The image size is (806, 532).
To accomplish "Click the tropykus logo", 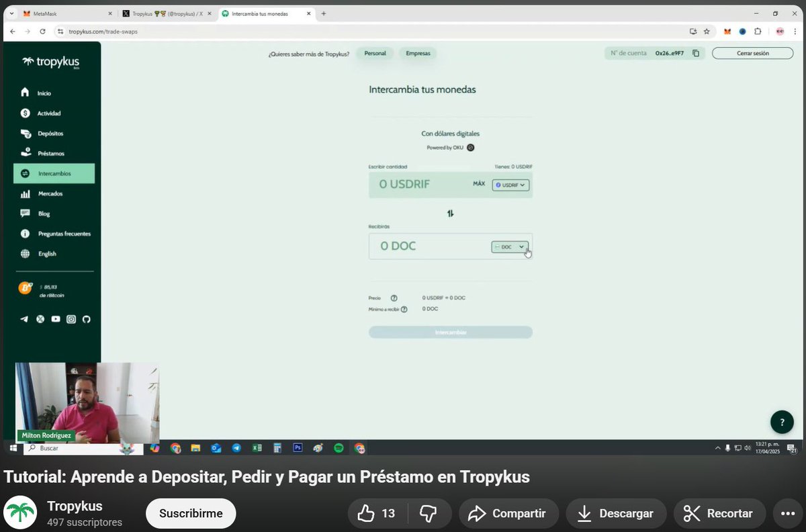I will click(x=51, y=62).
